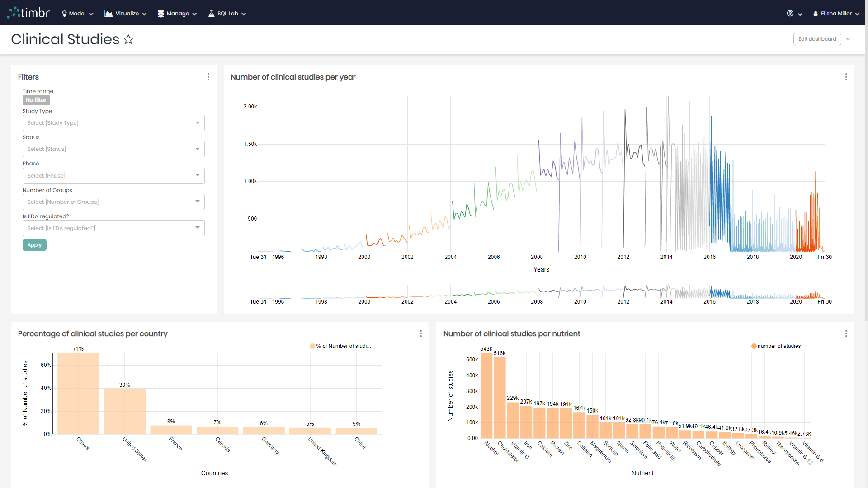Star the Clinical Studies dashboard
This screenshot has height=488, width=868.
(x=128, y=39)
